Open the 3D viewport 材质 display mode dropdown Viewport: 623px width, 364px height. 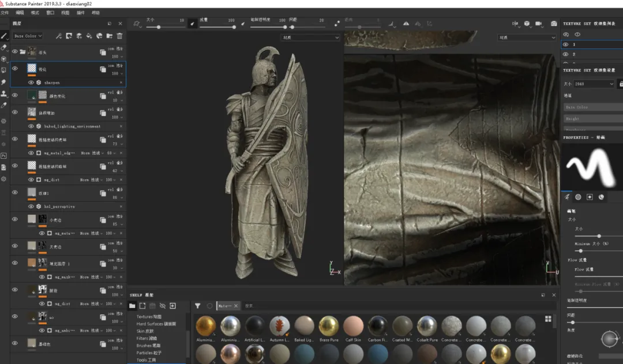(310, 37)
